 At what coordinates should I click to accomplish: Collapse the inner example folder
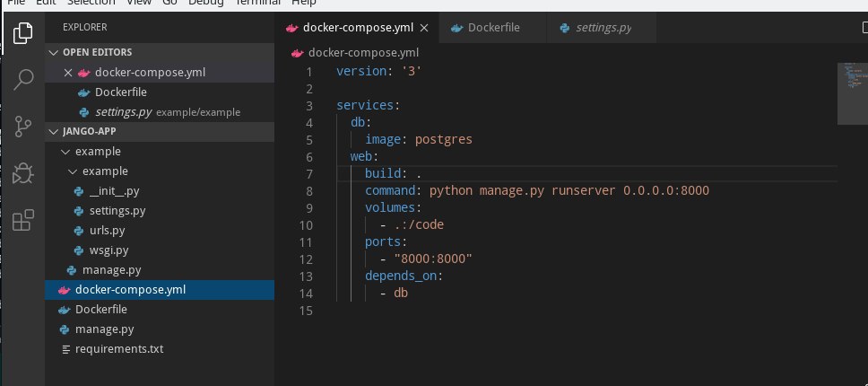click(x=73, y=171)
